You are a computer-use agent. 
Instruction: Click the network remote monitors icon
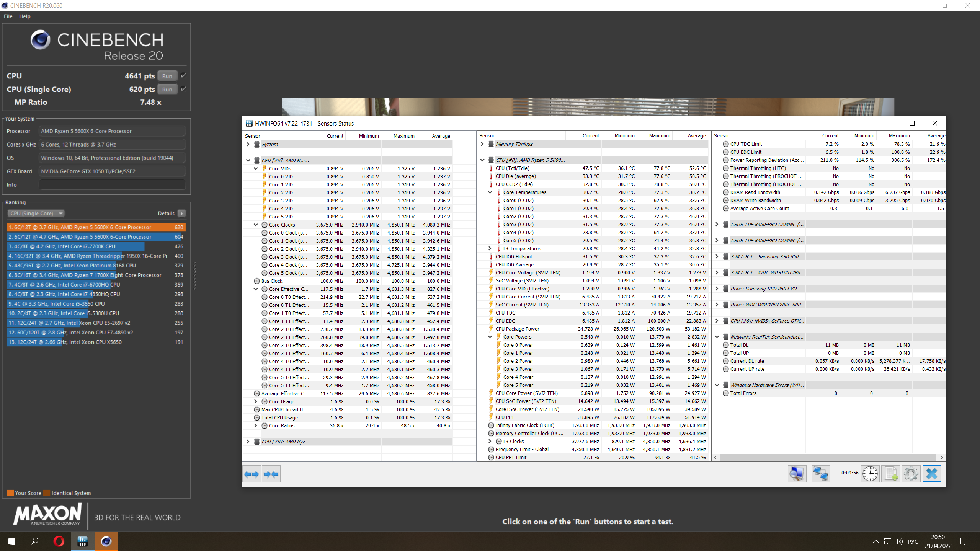[820, 474]
